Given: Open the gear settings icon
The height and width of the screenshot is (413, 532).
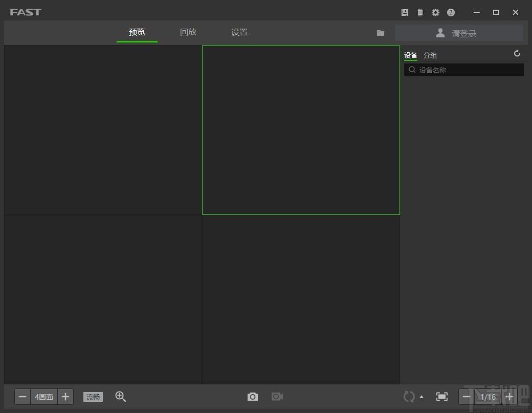Looking at the screenshot, I should pos(435,13).
